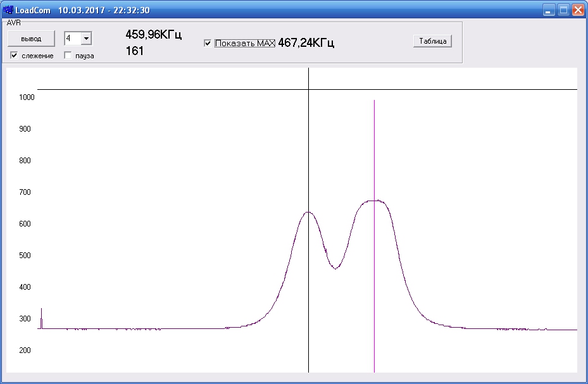
Task: Click the dip between the two curve peaks
Action: click(x=335, y=268)
